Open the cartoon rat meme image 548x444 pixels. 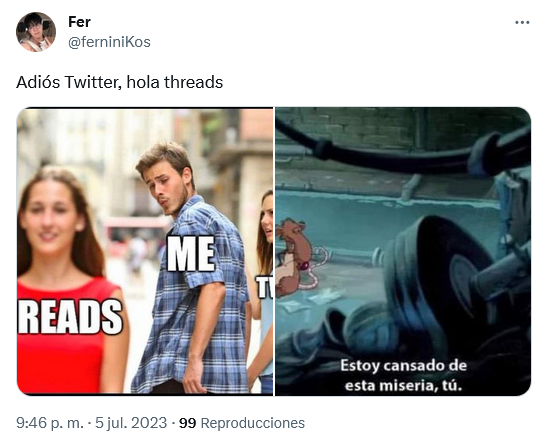coord(403,251)
